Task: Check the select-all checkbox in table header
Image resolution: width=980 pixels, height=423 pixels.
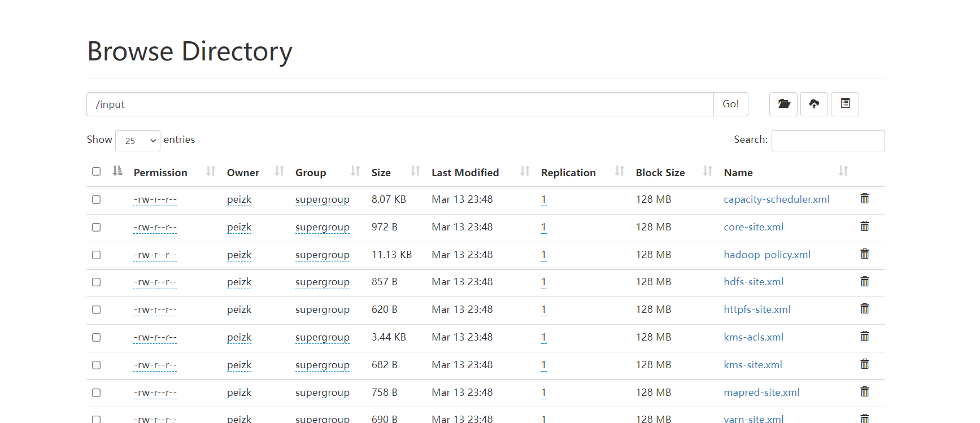Action: (97, 172)
